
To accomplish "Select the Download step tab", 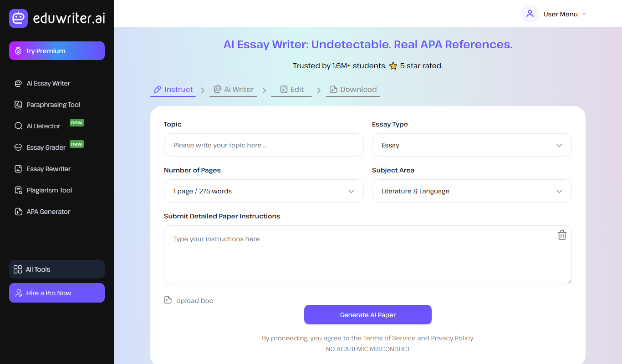I will [353, 90].
